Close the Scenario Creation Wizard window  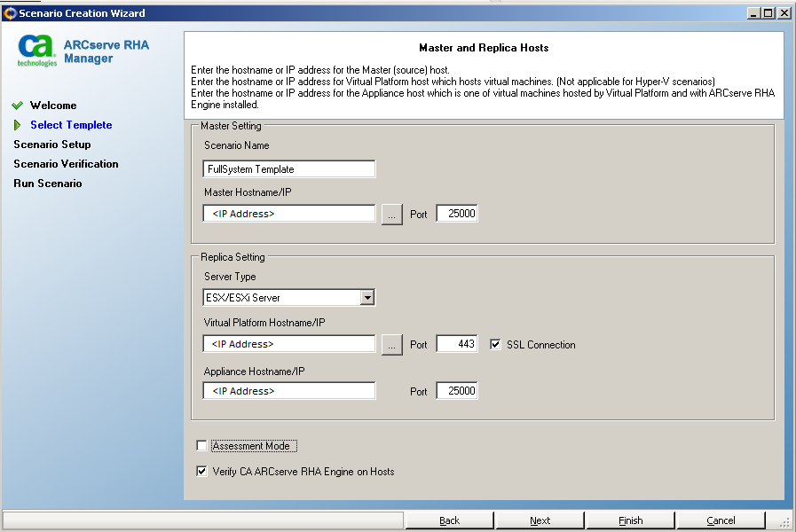click(x=784, y=13)
